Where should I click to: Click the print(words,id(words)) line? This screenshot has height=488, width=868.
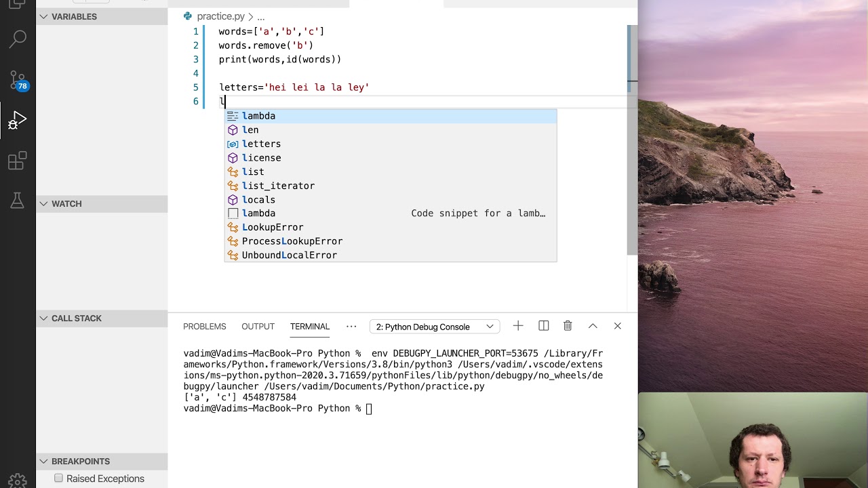[x=280, y=60]
